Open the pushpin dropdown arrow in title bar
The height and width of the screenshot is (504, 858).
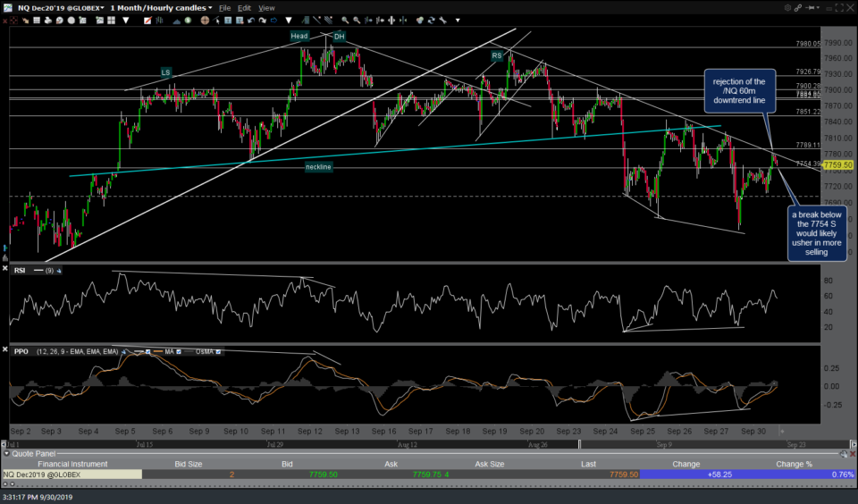click(818, 8)
